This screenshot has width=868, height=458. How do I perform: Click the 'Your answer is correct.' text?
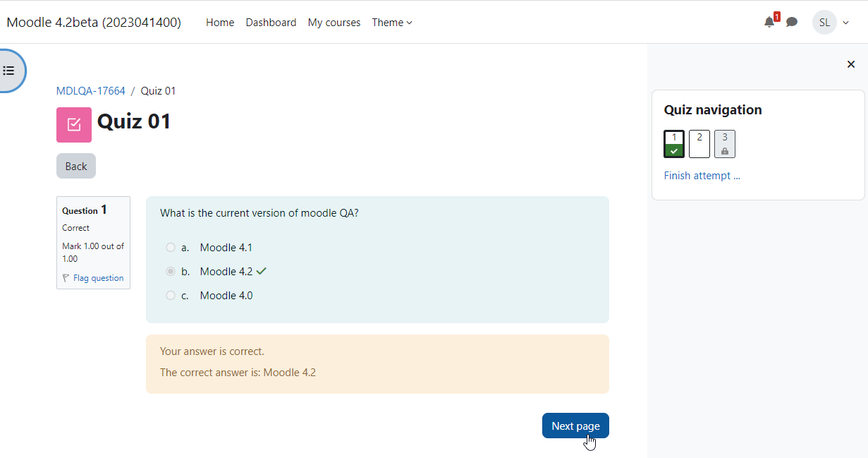tap(212, 351)
